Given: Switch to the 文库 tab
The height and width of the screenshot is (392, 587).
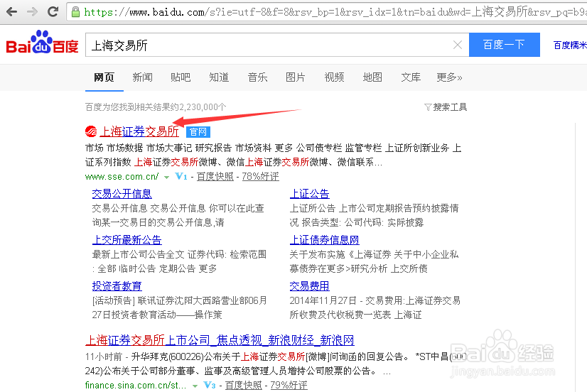Looking at the screenshot, I should 411,77.
